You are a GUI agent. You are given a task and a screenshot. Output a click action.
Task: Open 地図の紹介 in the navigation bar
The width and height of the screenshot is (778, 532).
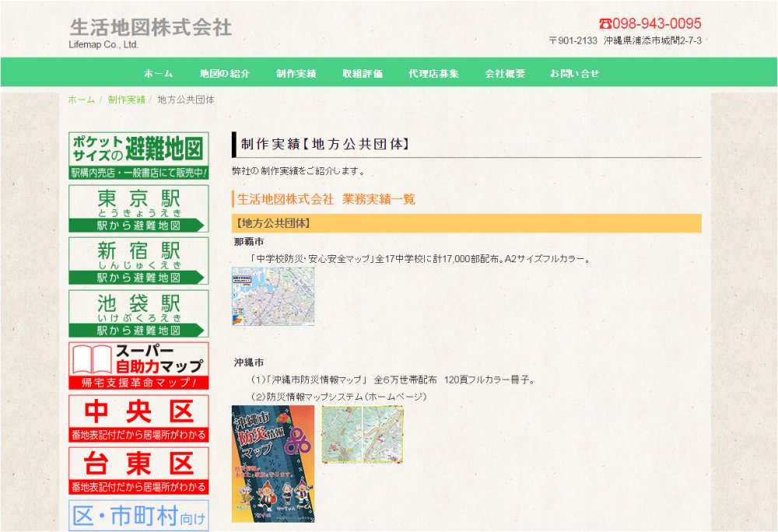click(224, 74)
